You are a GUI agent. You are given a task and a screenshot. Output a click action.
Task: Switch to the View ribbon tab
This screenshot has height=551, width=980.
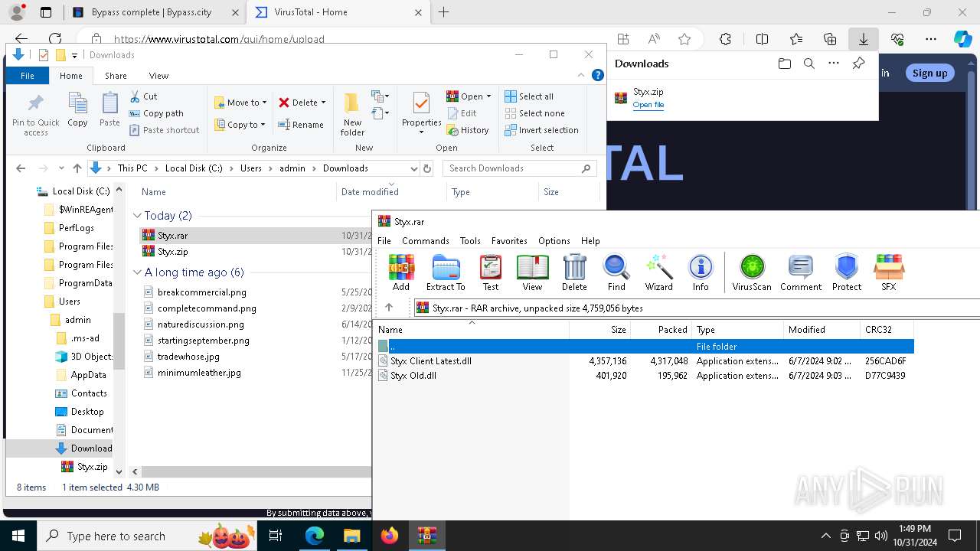tap(158, 76)
